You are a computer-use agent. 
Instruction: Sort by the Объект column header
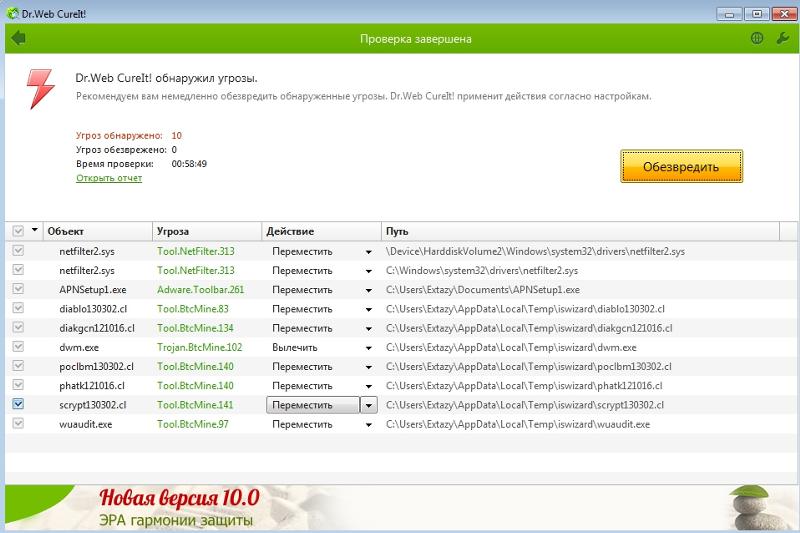[x=98, y=231]
